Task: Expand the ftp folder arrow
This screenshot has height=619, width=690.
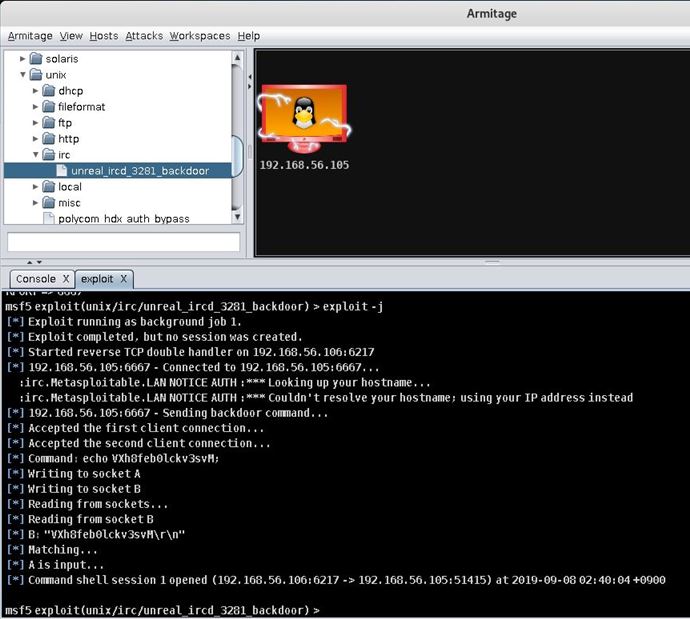Action: (36, 123)
